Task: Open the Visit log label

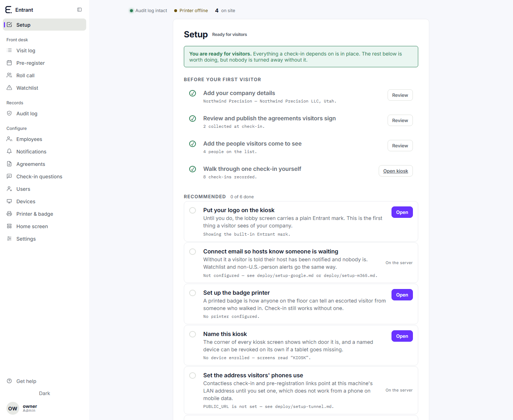Action: pos(26,51)
